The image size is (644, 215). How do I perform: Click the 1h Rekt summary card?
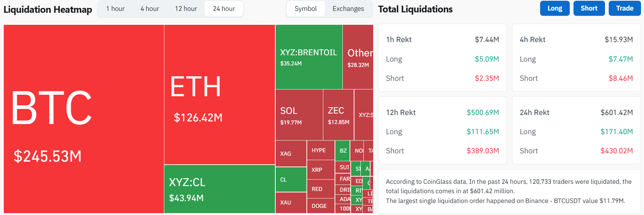[x=442, y=58]
